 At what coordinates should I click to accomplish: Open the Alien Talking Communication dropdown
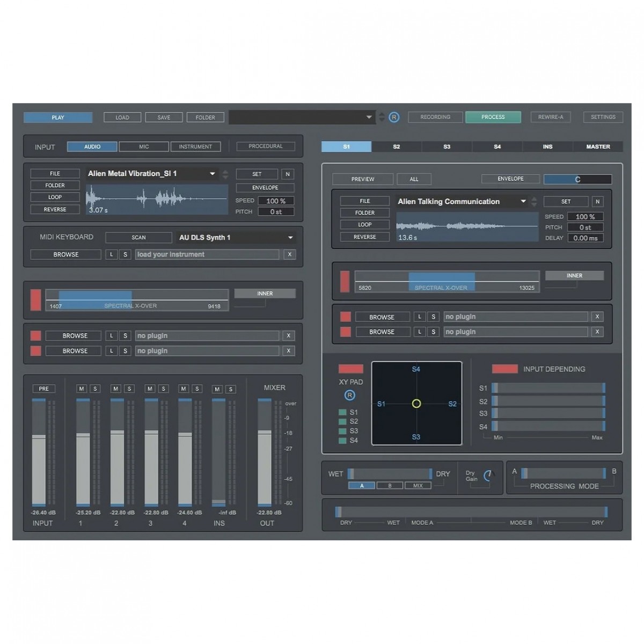523,202
